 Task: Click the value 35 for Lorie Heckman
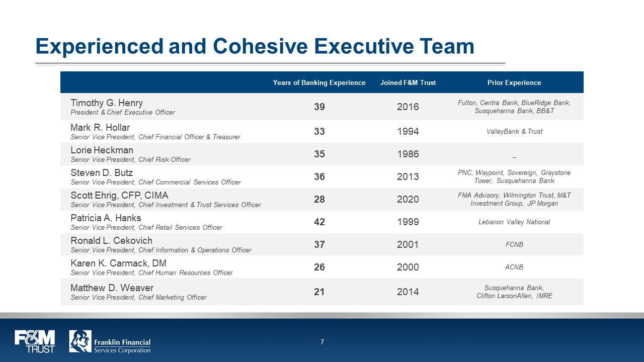point(319,154)
